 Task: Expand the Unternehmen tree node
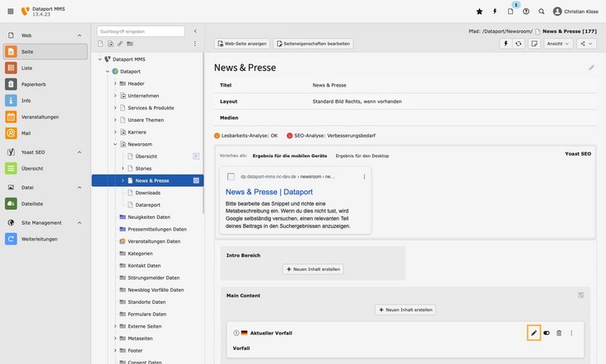tap(115, 96)
